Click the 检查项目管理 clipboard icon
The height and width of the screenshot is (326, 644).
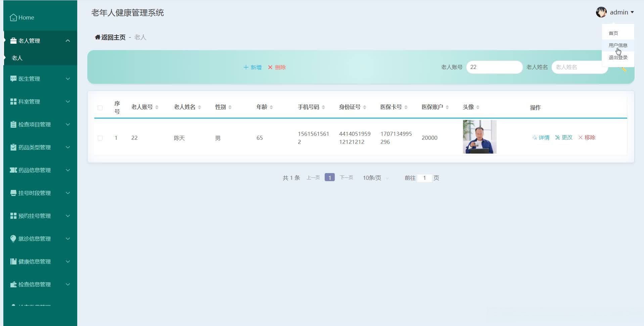click(13, 124)
